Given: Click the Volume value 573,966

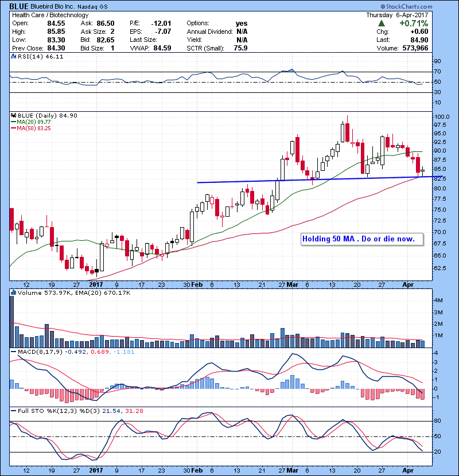Looking at the screenshot, I should click(415, 48).
